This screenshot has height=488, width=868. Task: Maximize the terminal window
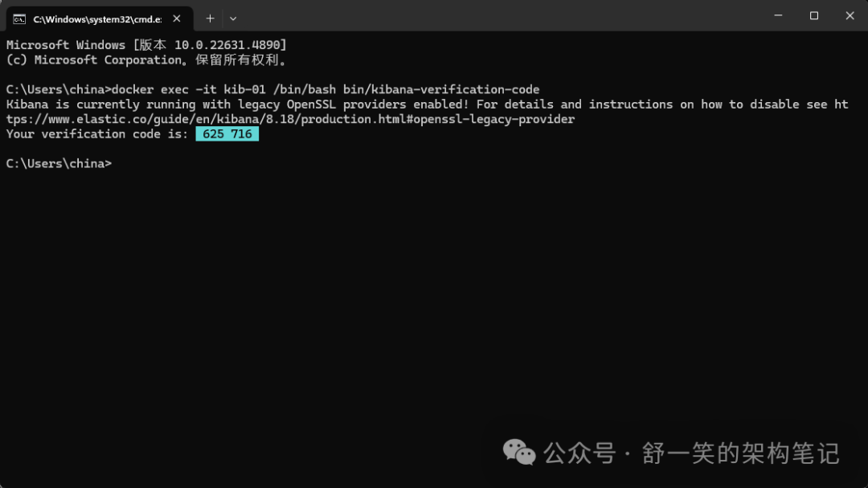pyautogui.click(x=813, y=15)
